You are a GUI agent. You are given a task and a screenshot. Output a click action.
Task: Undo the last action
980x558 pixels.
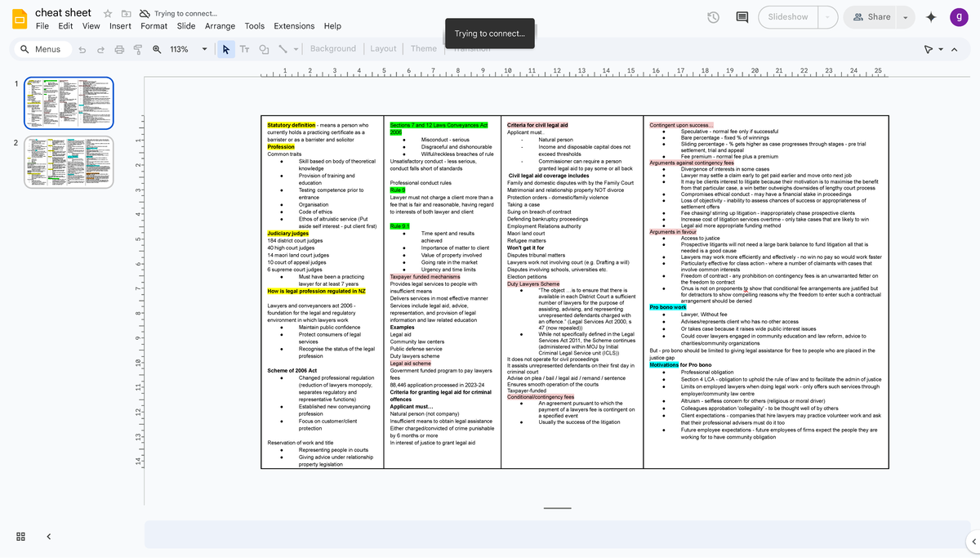[82, 49]
